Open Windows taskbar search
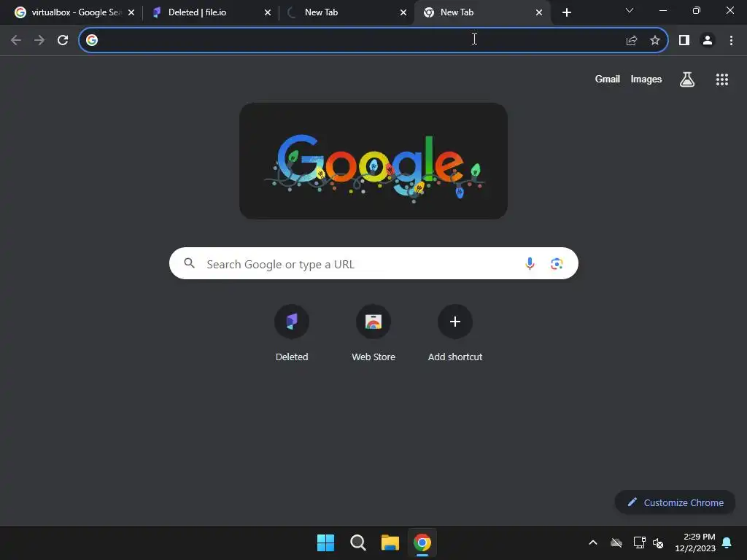This screenshot has height=560, width=747. pos(357,542)
